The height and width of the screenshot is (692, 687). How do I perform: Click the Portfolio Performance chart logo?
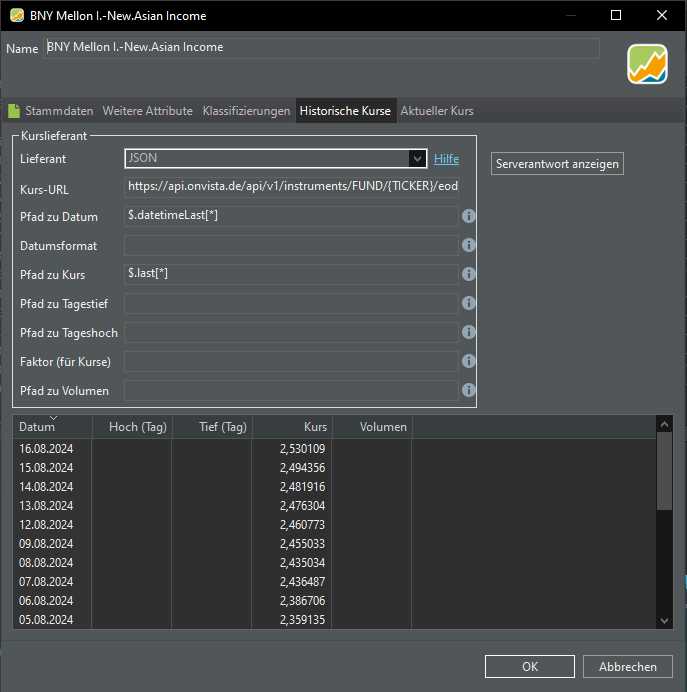[x=647, y=65]
